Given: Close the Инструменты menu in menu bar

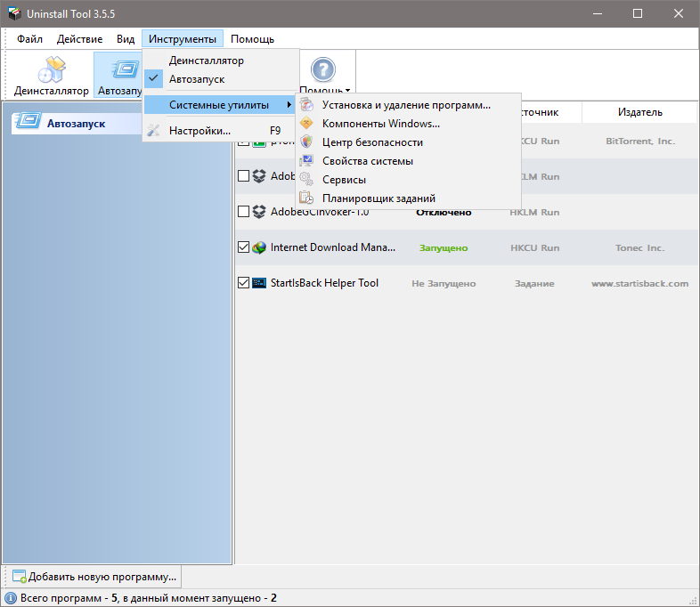Looking at the screenshot, I should click(183, 39).
